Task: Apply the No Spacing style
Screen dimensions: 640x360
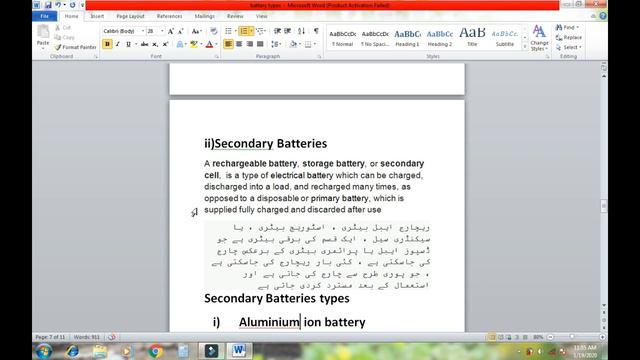Action: click(375, 38)
